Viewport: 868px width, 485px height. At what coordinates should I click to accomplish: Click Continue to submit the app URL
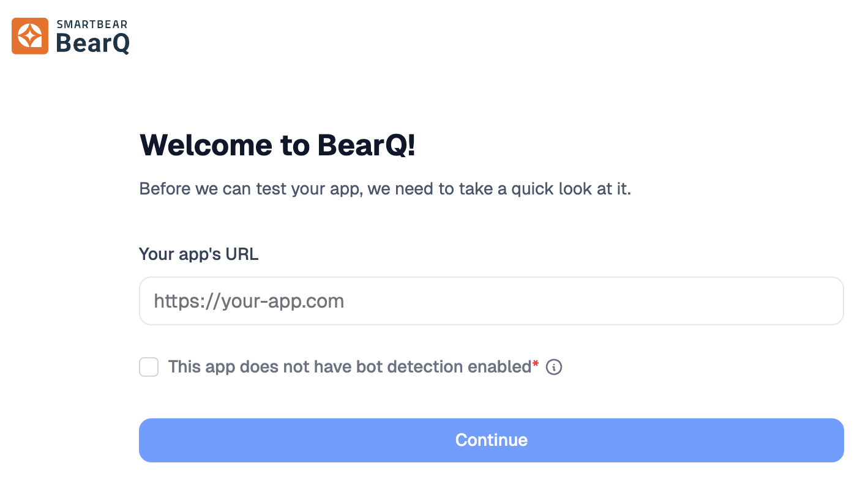point(491,440)
